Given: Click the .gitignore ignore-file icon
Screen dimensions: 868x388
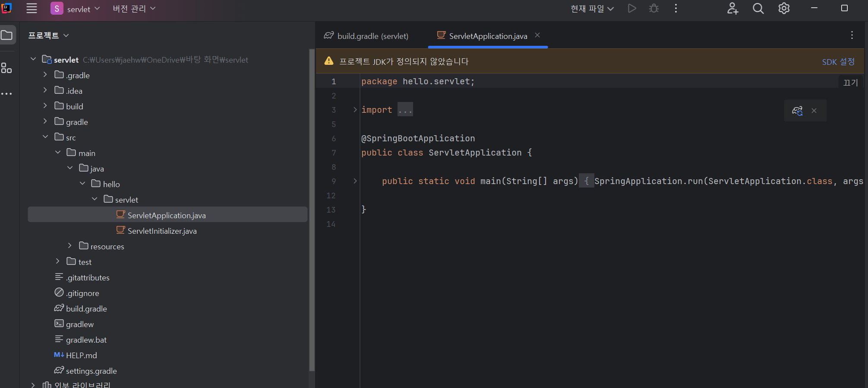Looking at the screenshot, I should tap(59, 293).
